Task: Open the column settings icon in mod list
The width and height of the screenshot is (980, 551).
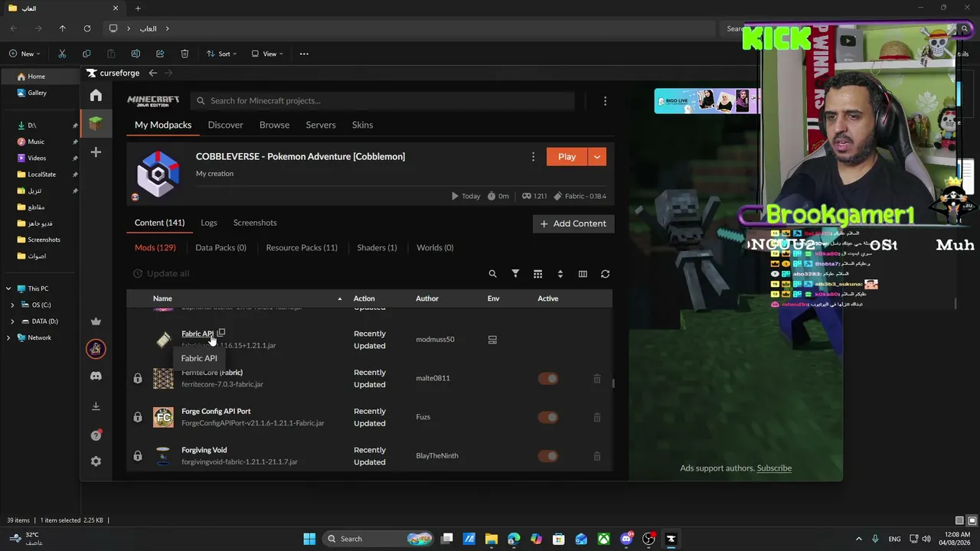Action: [583, 274]
